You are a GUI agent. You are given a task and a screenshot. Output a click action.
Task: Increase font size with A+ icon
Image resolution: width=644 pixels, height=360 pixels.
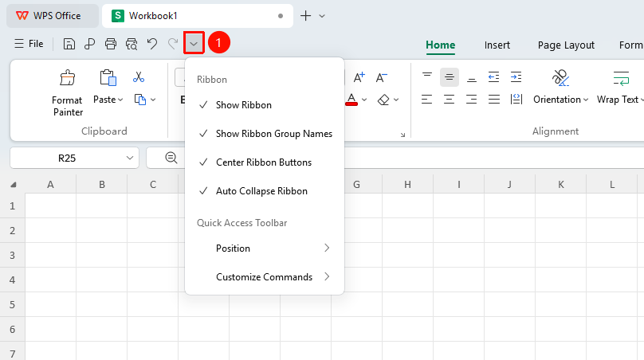click(359, 77)
